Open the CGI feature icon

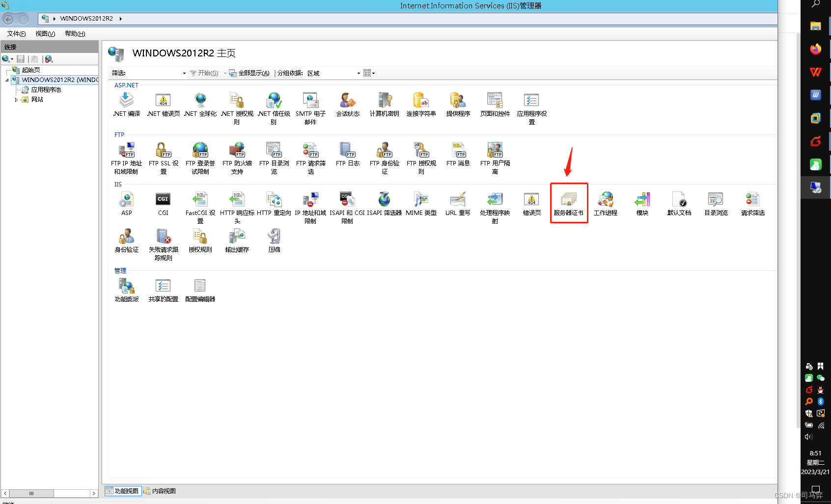pos(163,204)
